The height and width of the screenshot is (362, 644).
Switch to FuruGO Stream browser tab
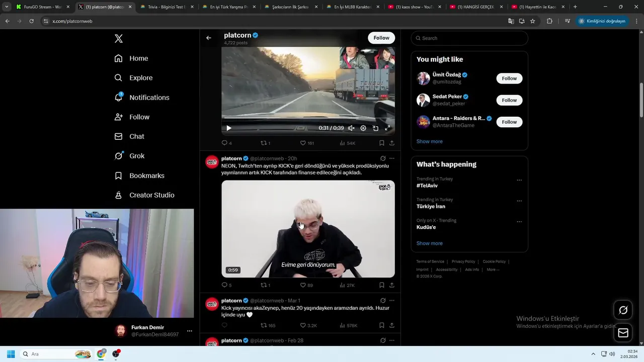click(43, 7)
